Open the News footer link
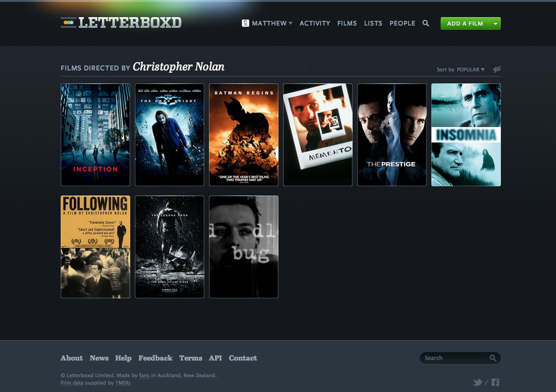This screenshot has width=556, height=392. tap(99, 358)
